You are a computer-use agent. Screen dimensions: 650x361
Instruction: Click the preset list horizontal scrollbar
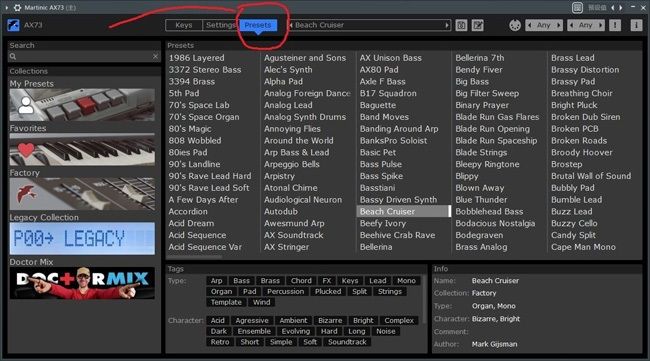pos(195,257)
